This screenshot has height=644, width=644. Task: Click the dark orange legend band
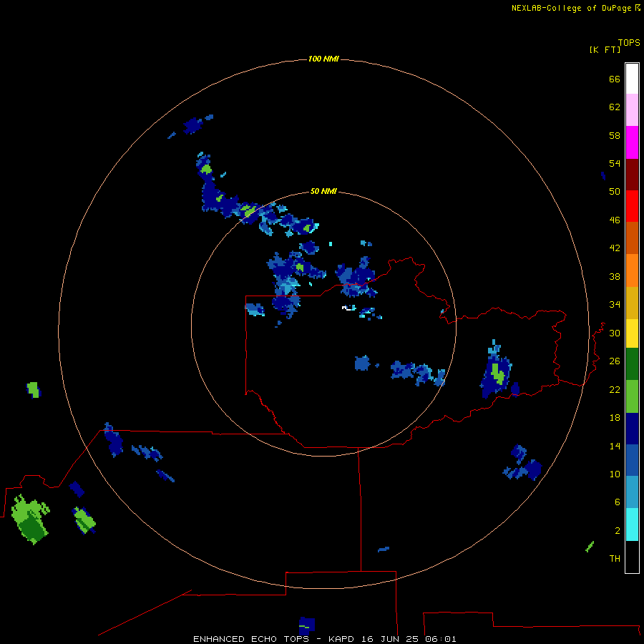point(632,238)
